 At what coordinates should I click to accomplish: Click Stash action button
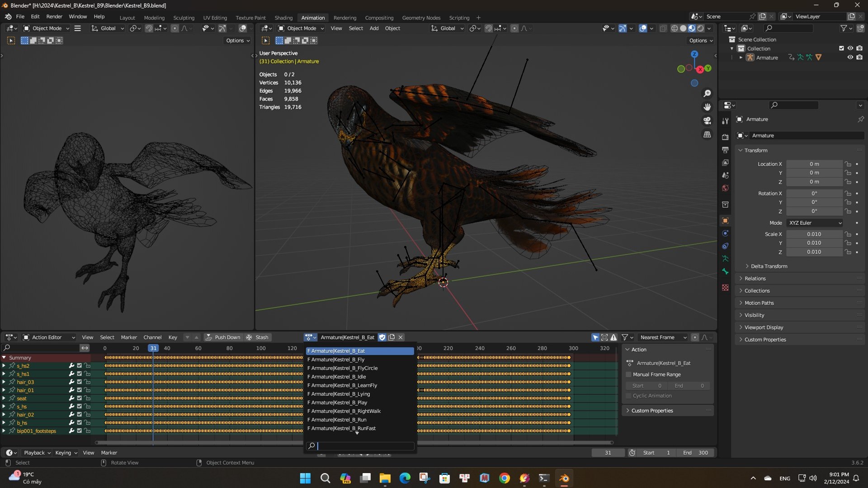257,337
